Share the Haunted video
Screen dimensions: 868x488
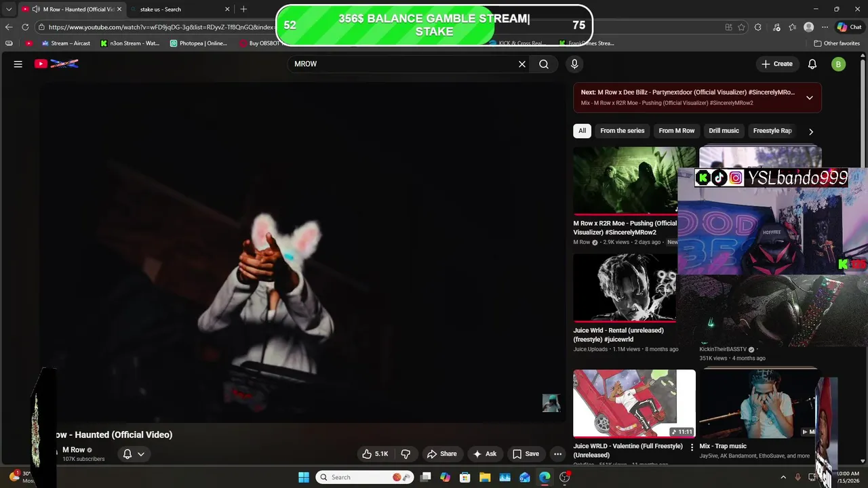[x=441, y=454]
